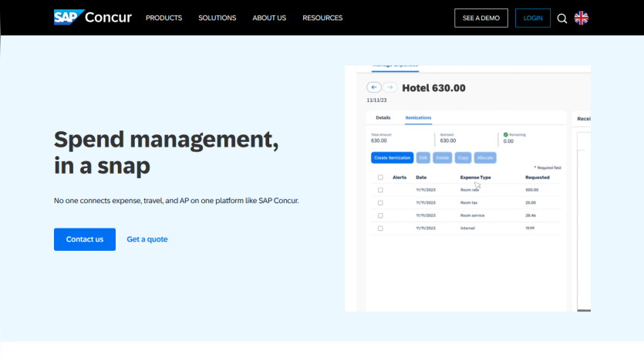
Task: Check the Room rate row checkbox
Action: click(380, 190)
